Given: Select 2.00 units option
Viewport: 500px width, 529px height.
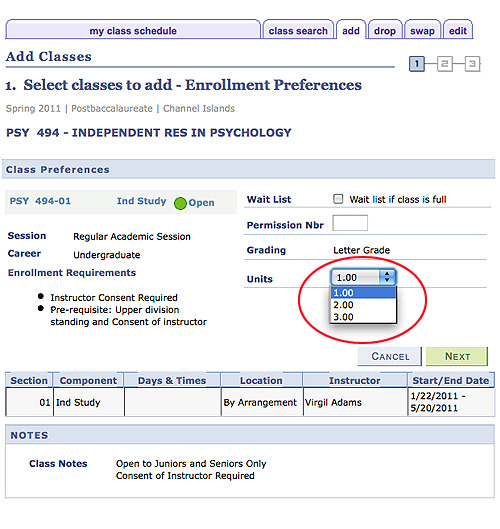Looking at the screenshot, I should coord(363,305).
